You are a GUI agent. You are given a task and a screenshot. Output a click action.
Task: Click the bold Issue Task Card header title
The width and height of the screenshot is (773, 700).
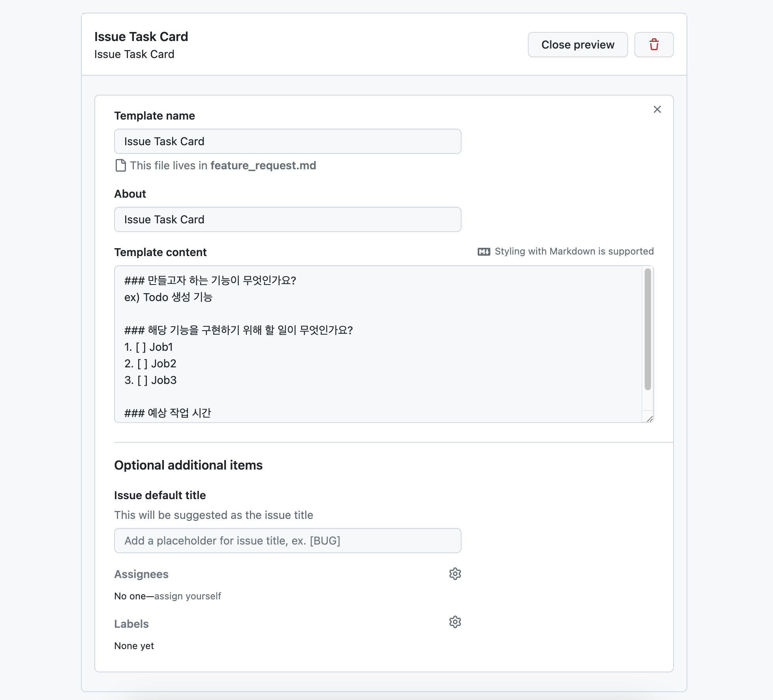(141, 37)
